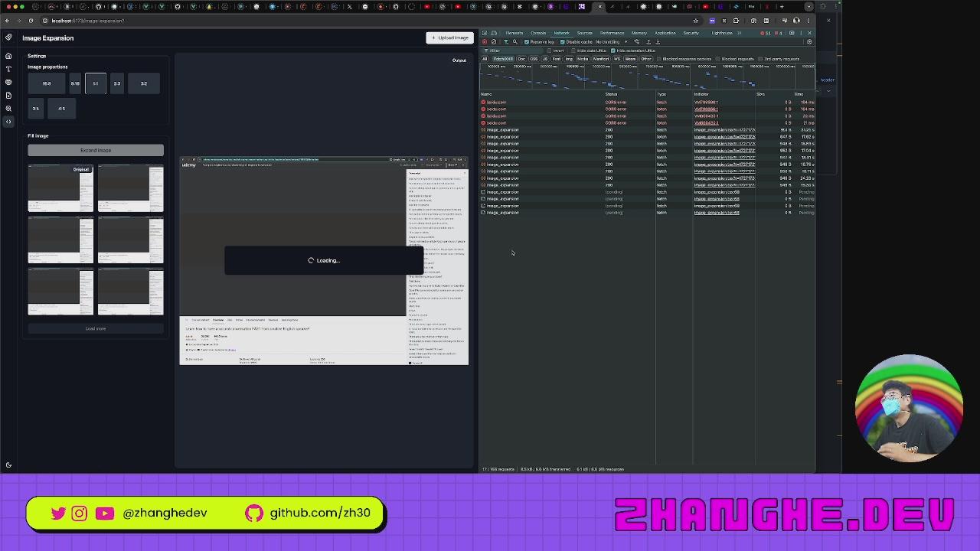This screenshot has width=980, height=551.
Task: Click the Upload image button
Action: coord(449,37)
